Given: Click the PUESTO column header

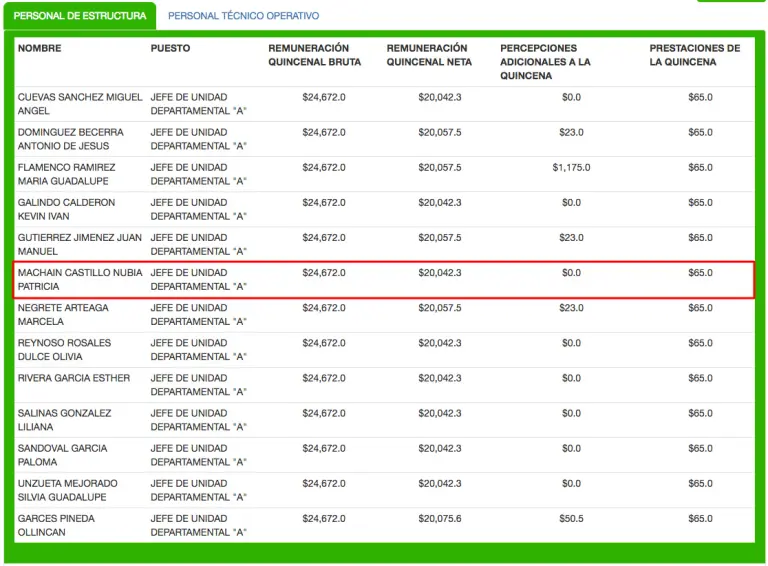Looking at the screenshot, I should (170, 48).
